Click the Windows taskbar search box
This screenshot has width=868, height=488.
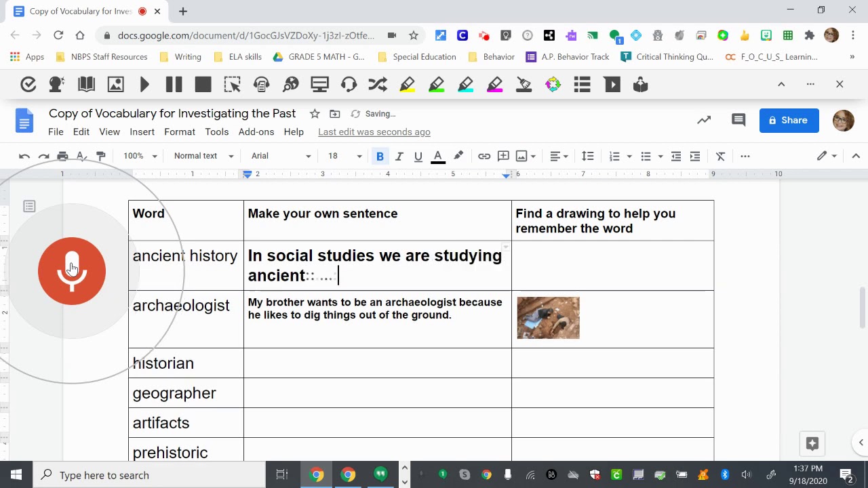(149, 475)
